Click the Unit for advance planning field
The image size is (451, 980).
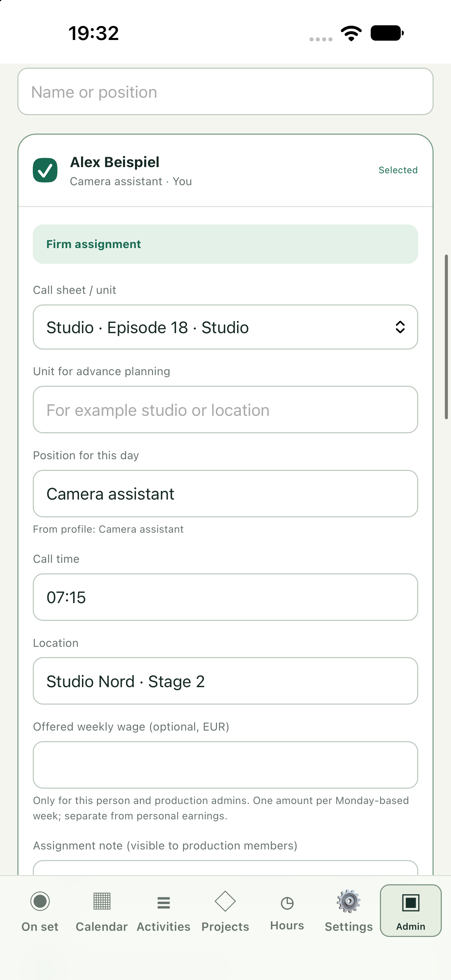pyautogui.click(x=225, y=410)
